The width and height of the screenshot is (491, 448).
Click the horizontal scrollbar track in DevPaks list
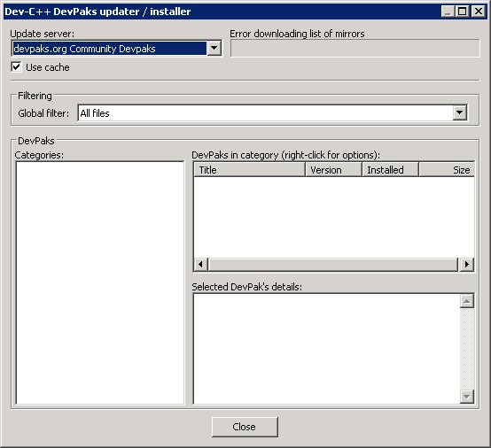333,265
